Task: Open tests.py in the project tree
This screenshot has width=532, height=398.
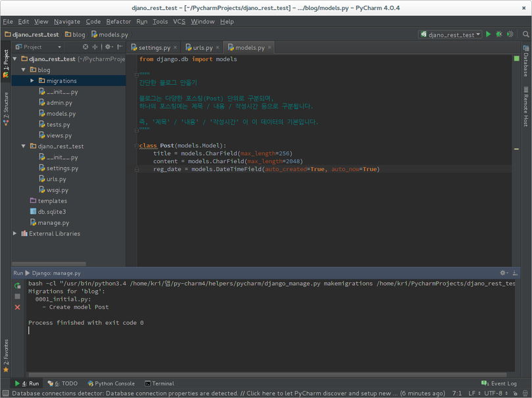Action: [55, 124]
